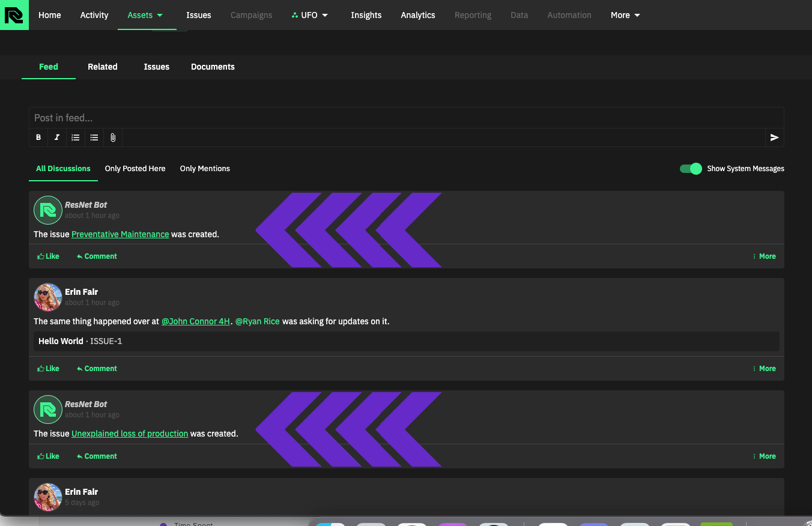Click the timestamp on the Preventative Maintenance post
Screen dimensions: 812x526
(x=92, y=216)
